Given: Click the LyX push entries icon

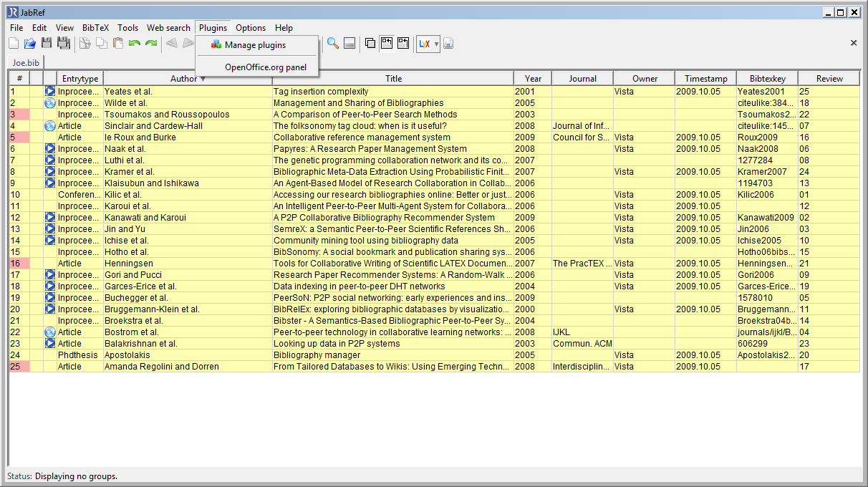Looking at the screenshot, I should (424, 44).
